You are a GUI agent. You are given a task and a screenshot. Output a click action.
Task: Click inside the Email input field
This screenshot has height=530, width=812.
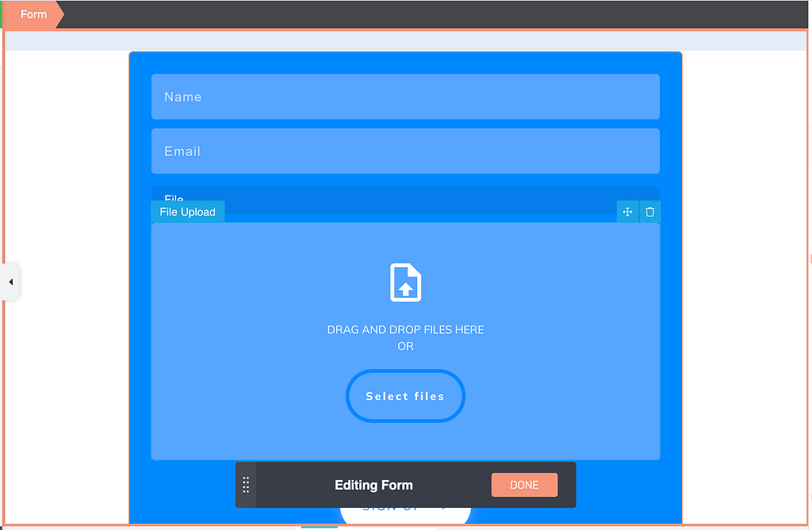coord(405,151)
